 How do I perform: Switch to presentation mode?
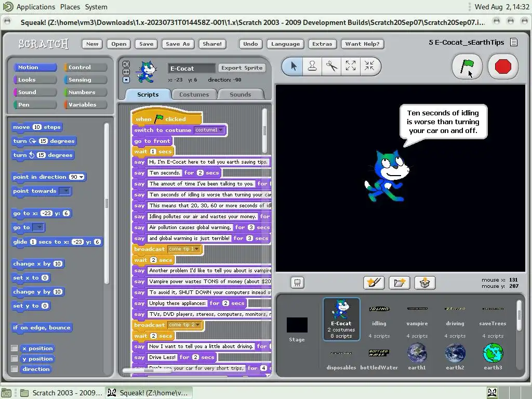[x=297, y=283]
